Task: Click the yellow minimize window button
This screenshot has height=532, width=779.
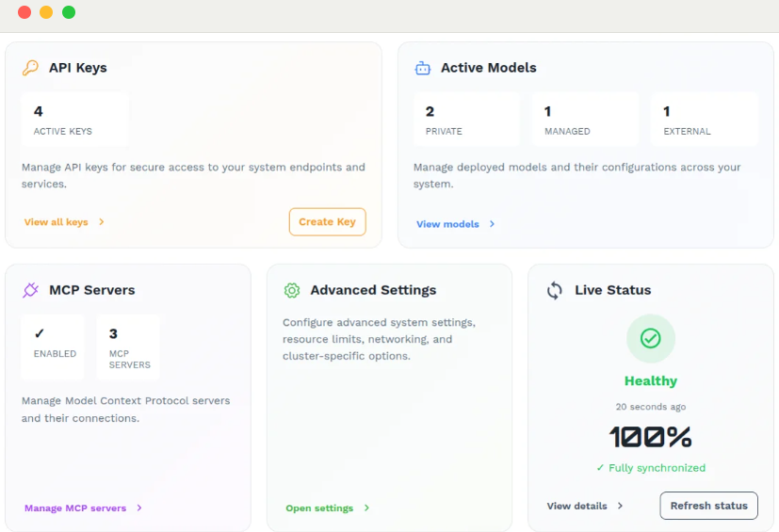Action: (46, 12)
